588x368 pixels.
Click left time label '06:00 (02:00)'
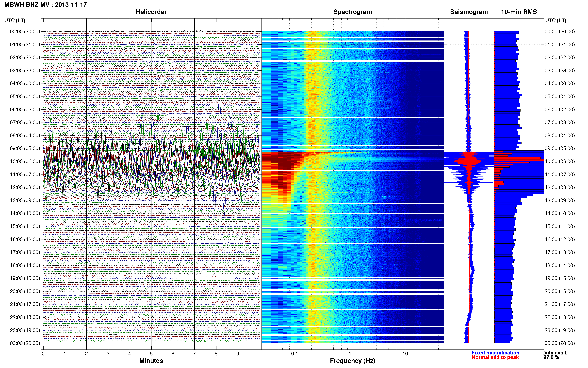[x=25, y=109]
